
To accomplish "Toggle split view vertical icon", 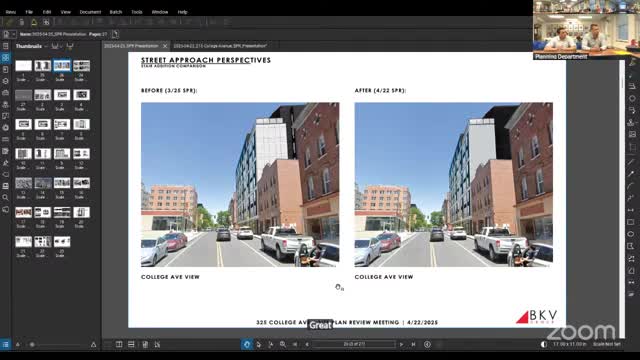I will [x=119, y=344].
